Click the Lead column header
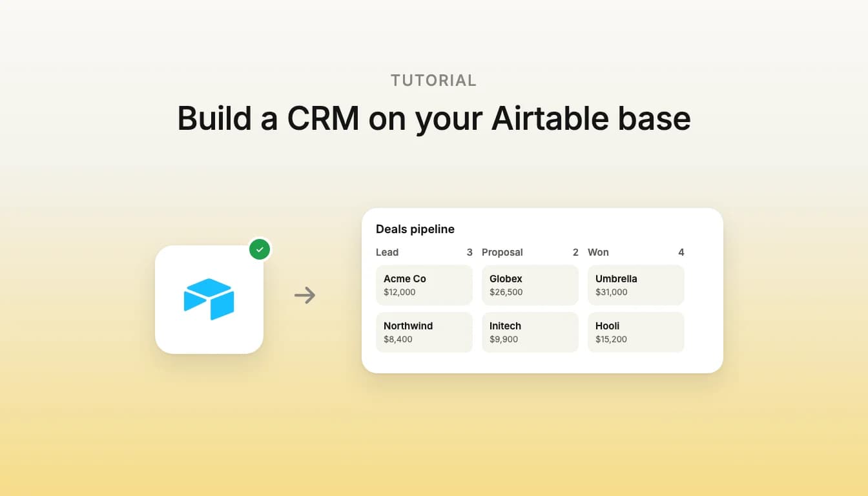 (x=387, y=253)
